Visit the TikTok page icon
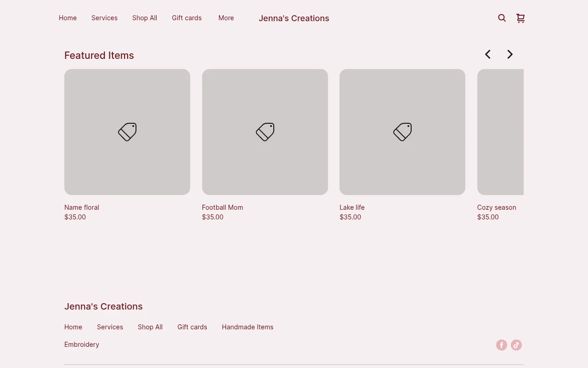 pos(516,345)
